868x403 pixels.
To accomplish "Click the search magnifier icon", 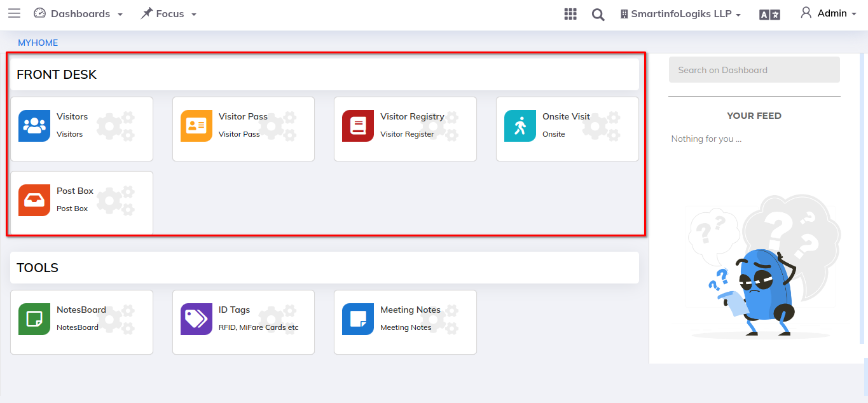I will tap(598, 13).
